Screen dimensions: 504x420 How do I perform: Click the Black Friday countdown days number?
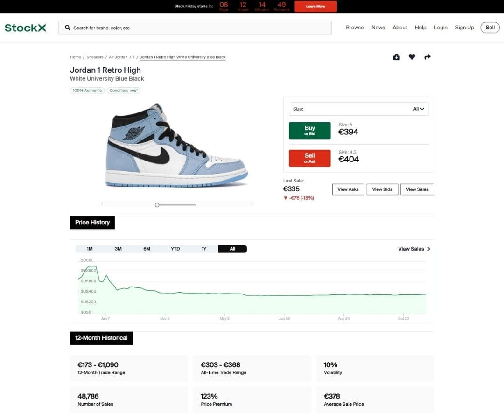click(224, 5)
